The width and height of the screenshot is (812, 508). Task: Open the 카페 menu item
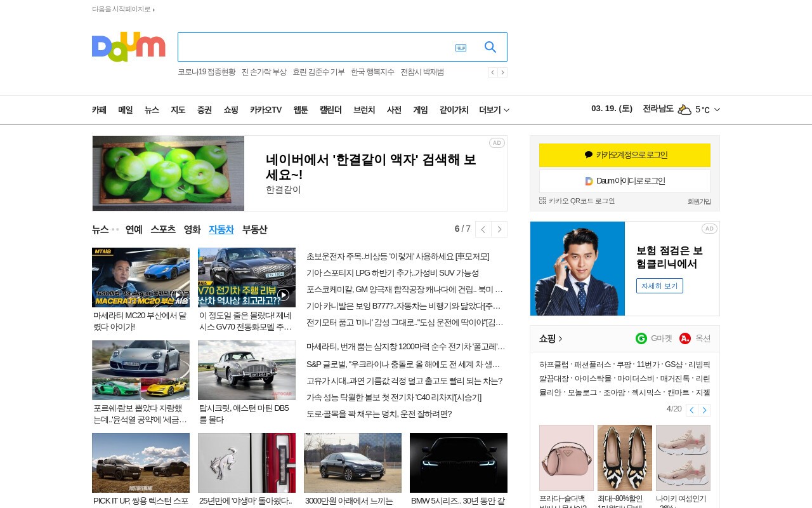99,110
